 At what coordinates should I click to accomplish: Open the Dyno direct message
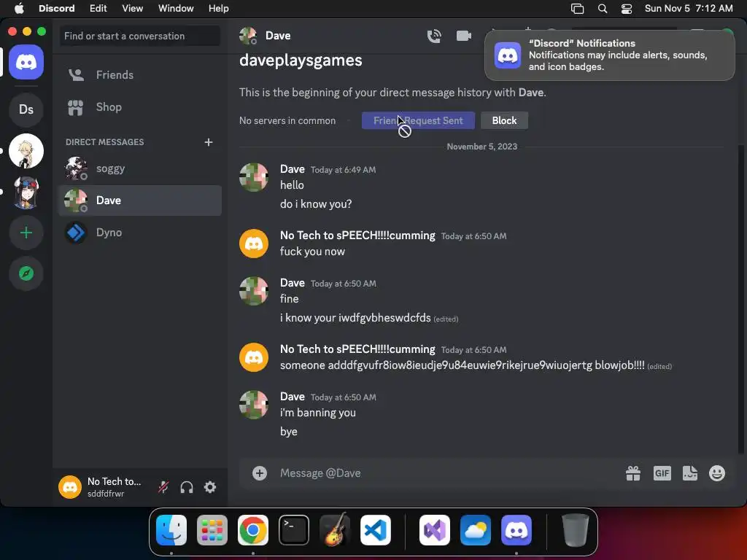click(140, 233)
